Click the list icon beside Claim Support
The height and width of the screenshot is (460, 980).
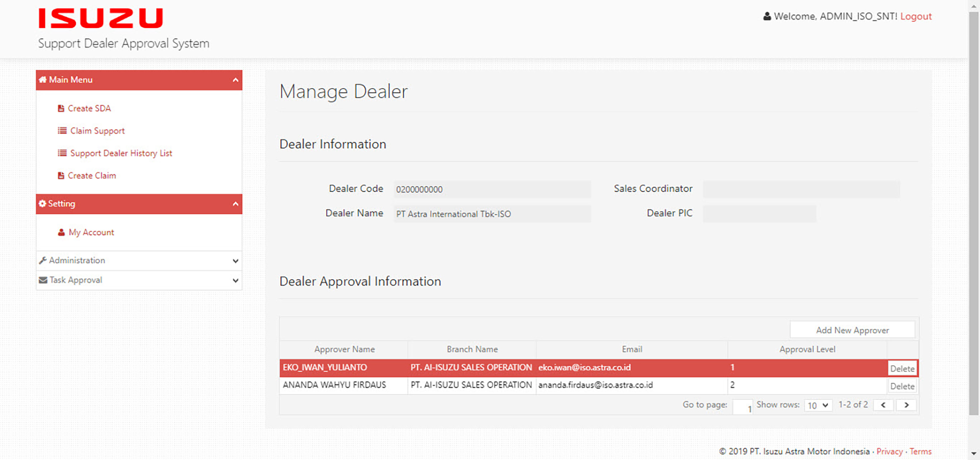tap(62, 131)
